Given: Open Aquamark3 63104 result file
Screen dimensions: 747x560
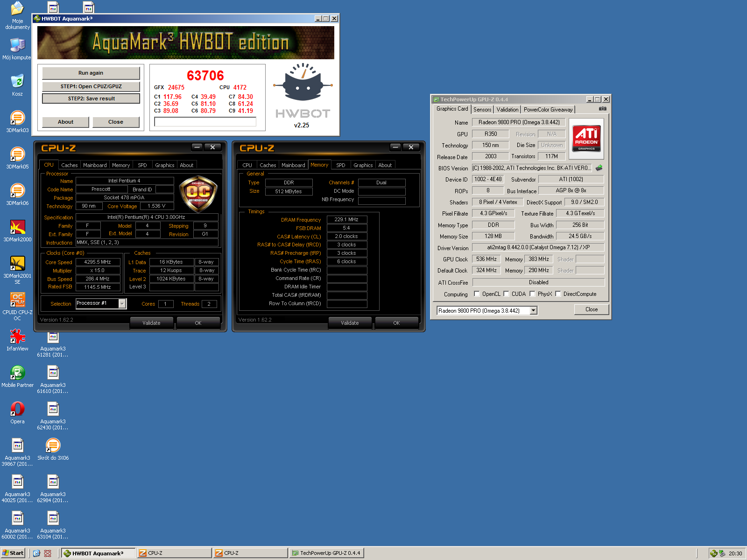Looking at the screenshot, I should (53, 525).
